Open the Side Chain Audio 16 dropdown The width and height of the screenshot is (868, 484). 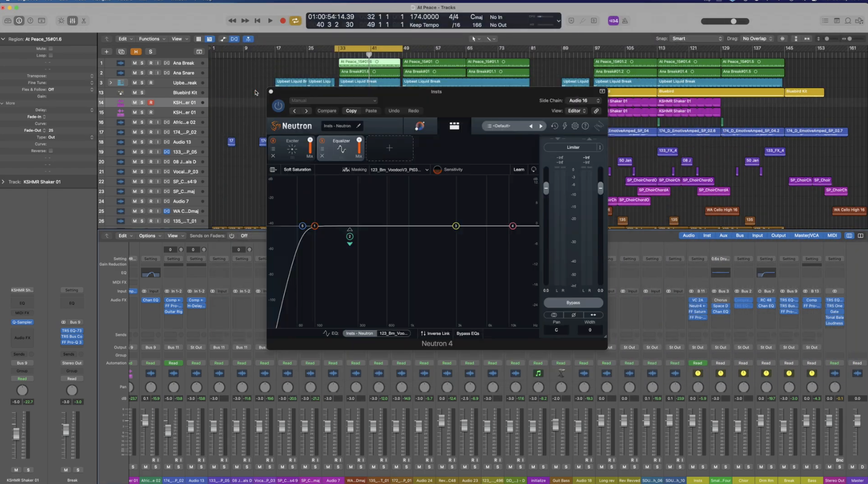(x=584, y=100)
